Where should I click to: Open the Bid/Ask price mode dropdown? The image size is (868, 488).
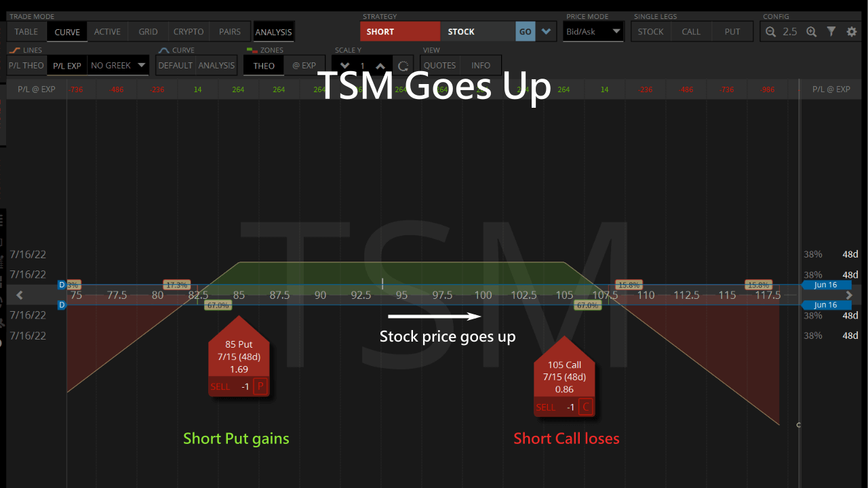(x=593, y=31)
